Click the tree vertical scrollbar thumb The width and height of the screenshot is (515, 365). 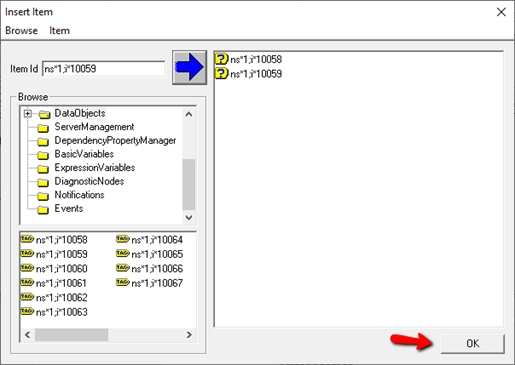coord(189,185)
